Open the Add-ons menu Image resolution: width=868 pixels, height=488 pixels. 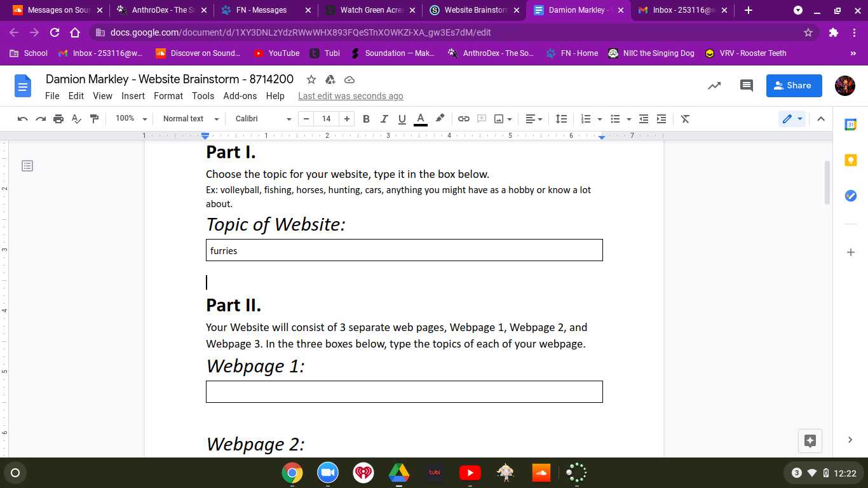(240, 96)
